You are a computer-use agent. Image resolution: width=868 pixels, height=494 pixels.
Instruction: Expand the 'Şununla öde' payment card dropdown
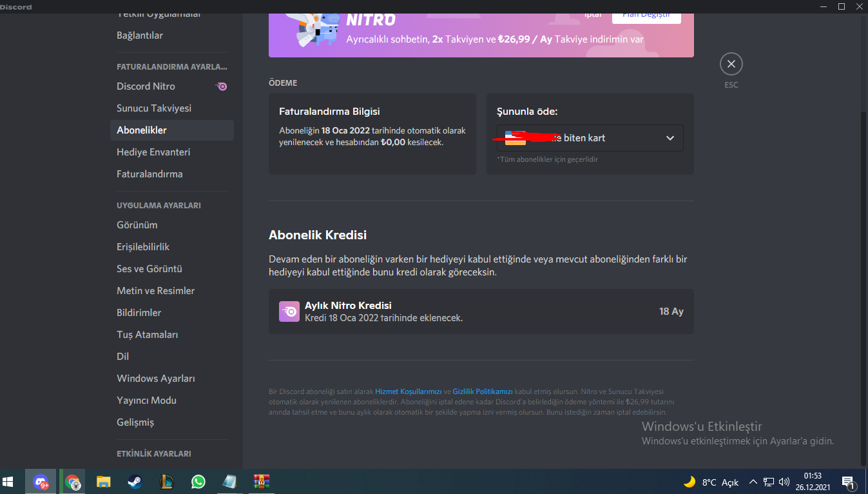pos(590,138)
